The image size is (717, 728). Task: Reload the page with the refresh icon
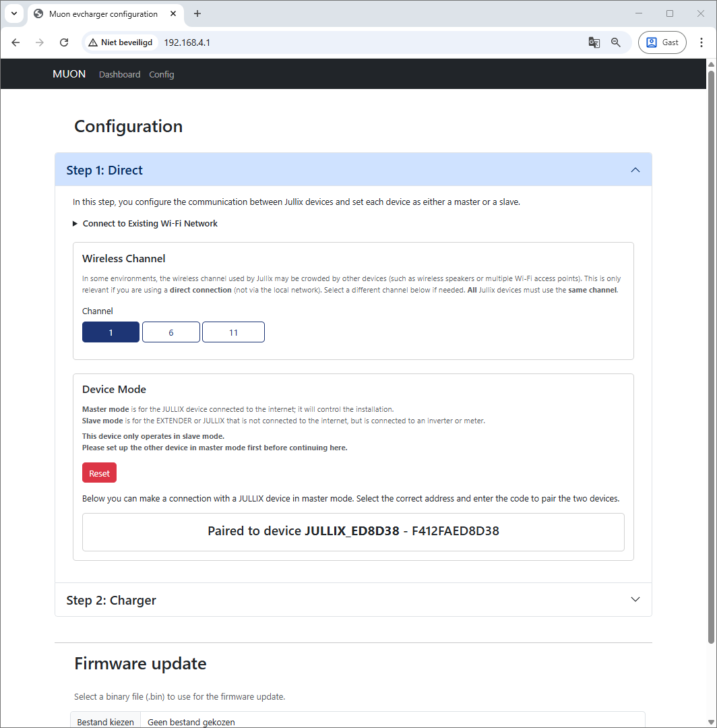pos(64,42)
